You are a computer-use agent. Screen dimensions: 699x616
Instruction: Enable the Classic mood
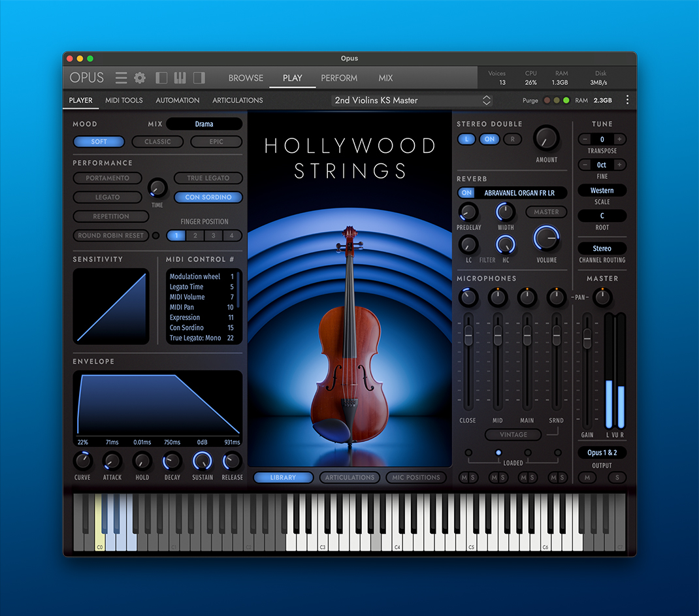(158, 142)
